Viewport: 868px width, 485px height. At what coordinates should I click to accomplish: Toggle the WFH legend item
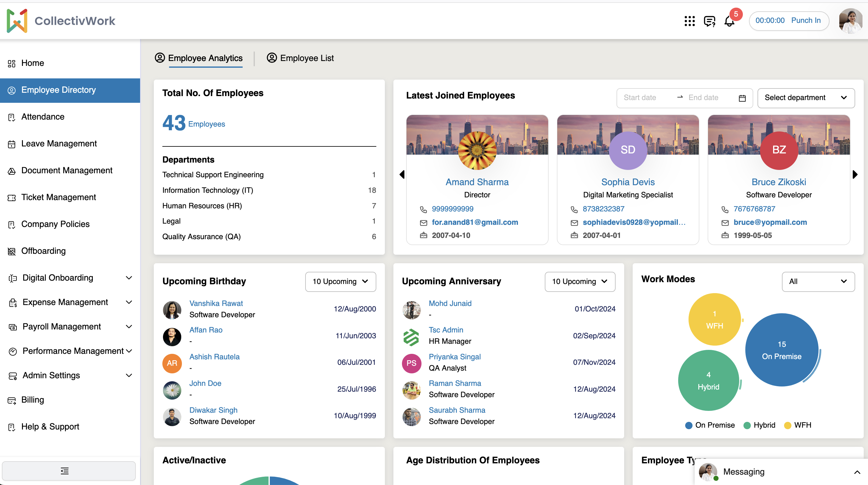(x=797, y=425)
